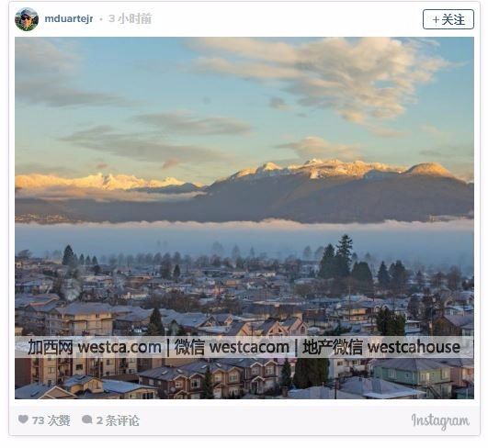Open the post's 3小时前 timestamp

coord(131,18)
